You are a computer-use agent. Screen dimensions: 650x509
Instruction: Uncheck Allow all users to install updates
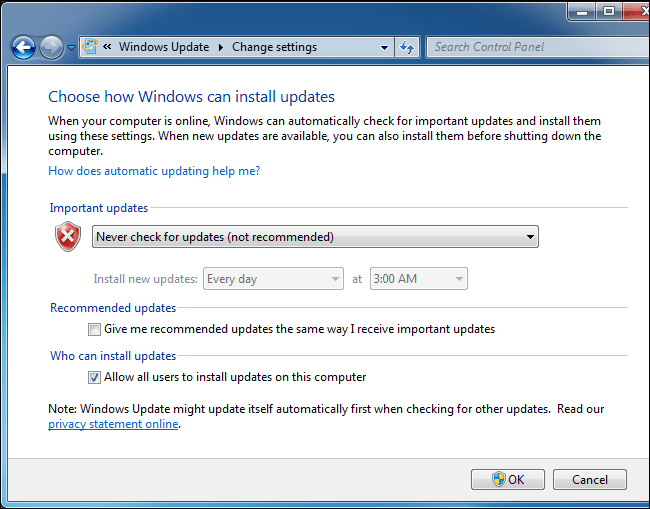click(x=95, y=378)
